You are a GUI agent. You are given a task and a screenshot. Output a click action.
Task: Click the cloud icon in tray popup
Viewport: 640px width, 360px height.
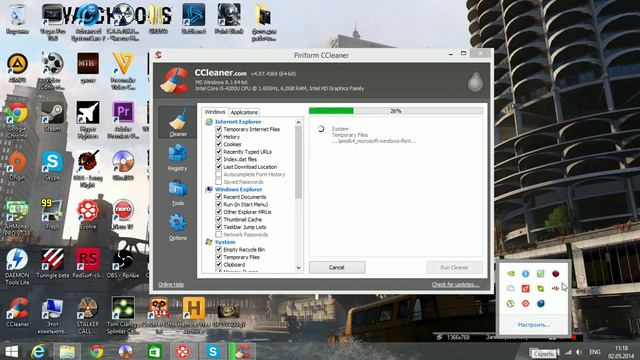coord(511,289)
